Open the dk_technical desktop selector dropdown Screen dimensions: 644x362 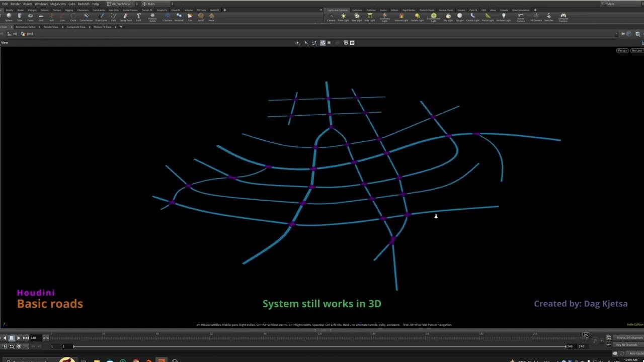[137, 4]
